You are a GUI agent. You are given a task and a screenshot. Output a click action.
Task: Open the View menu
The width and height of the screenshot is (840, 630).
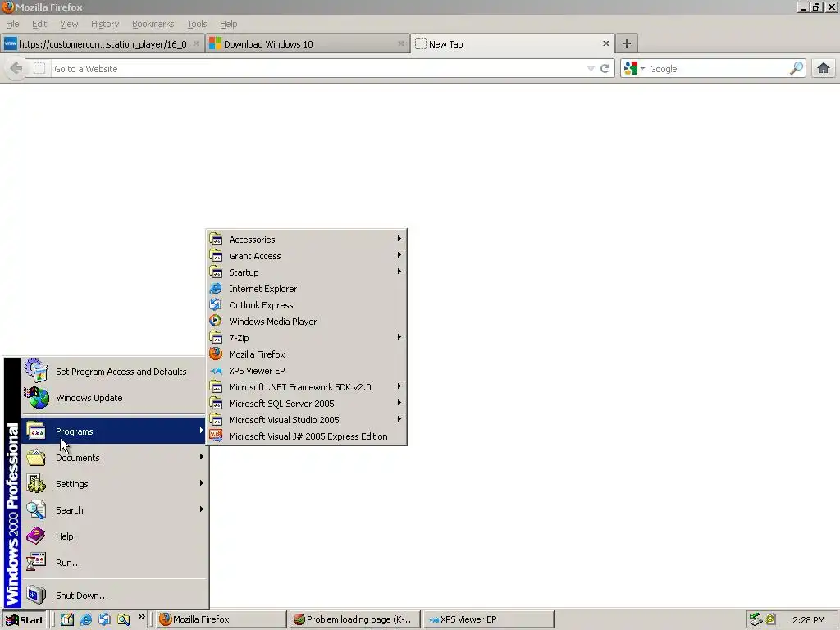pyautogui.click(x=69, y=24)
